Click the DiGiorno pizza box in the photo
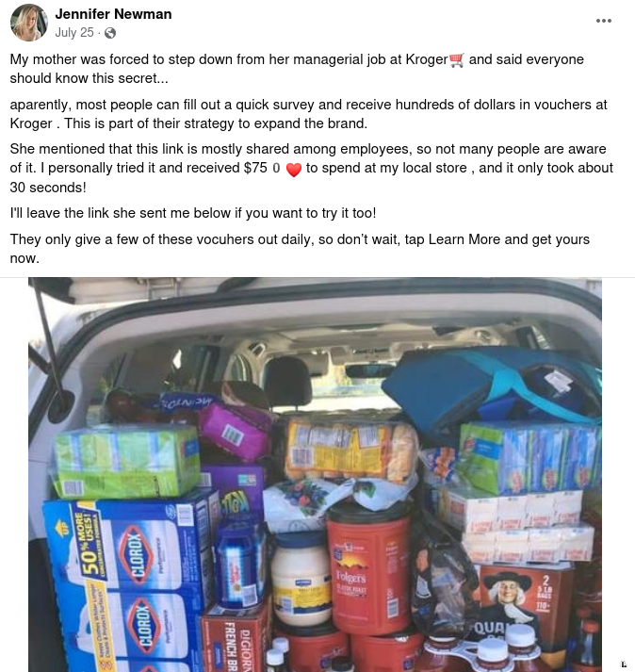635x672 pixels. (236, 639)
